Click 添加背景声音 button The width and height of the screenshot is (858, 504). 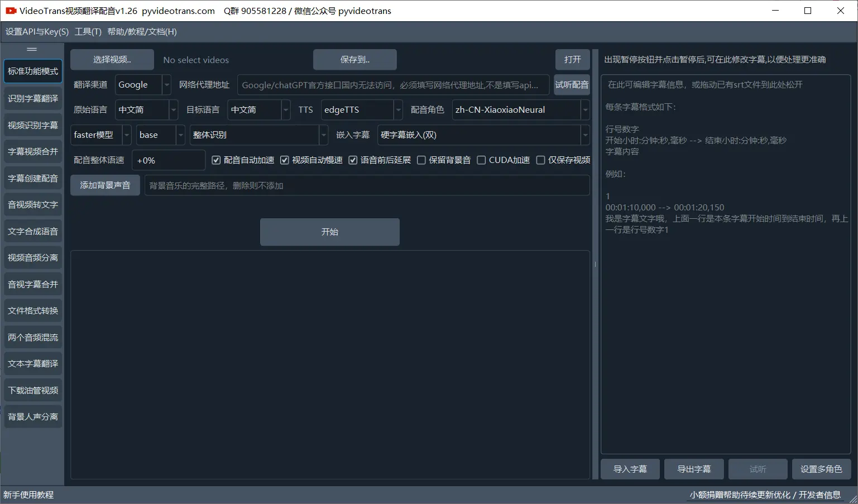pyautogui.click(x=105, y=185)
